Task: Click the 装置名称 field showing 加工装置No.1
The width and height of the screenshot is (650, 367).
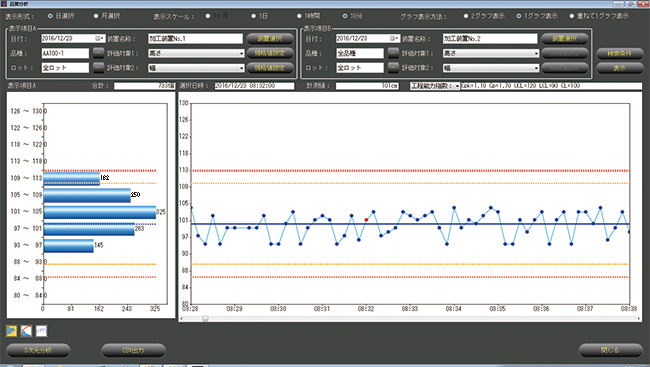Action: tap(195, 39)
